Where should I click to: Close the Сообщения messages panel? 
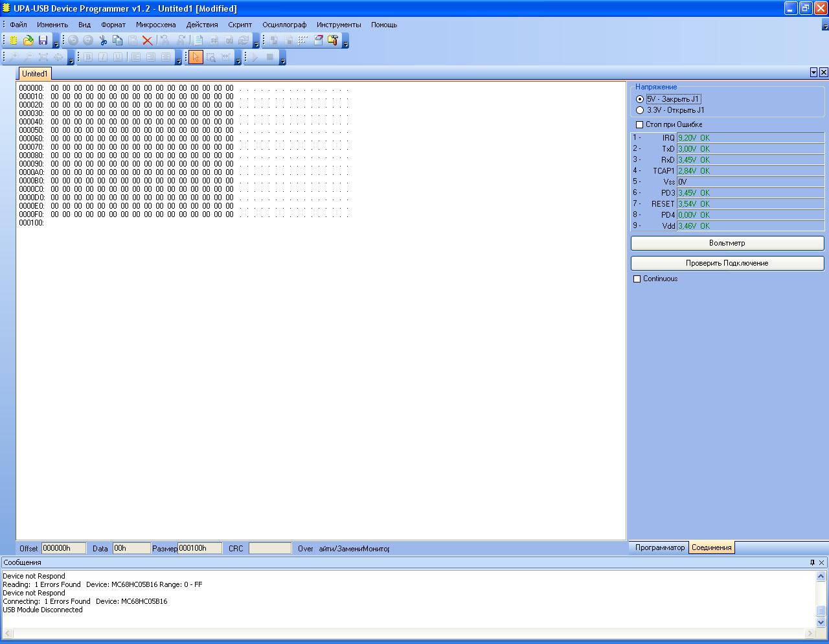pos(822,562)
